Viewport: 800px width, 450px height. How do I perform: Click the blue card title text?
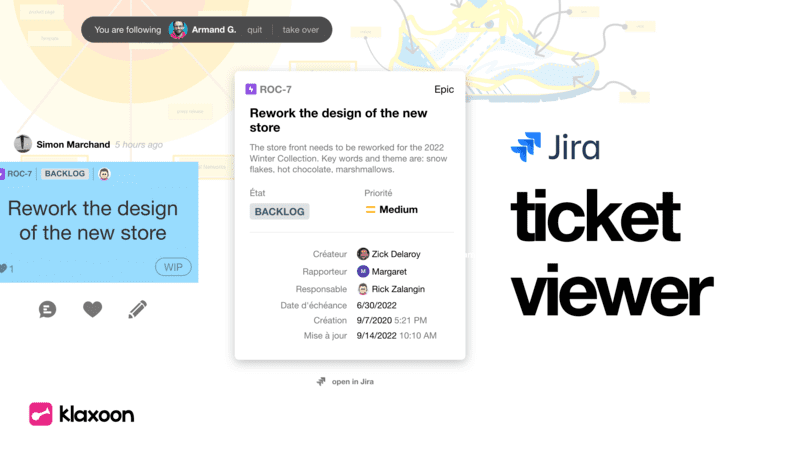(93, 220)
